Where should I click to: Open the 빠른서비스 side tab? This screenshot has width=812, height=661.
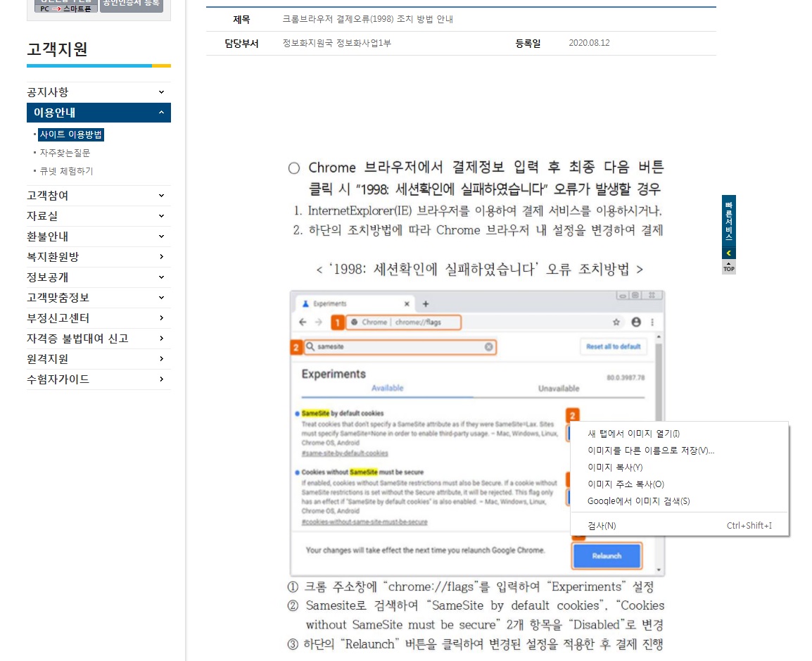[729, 221]
